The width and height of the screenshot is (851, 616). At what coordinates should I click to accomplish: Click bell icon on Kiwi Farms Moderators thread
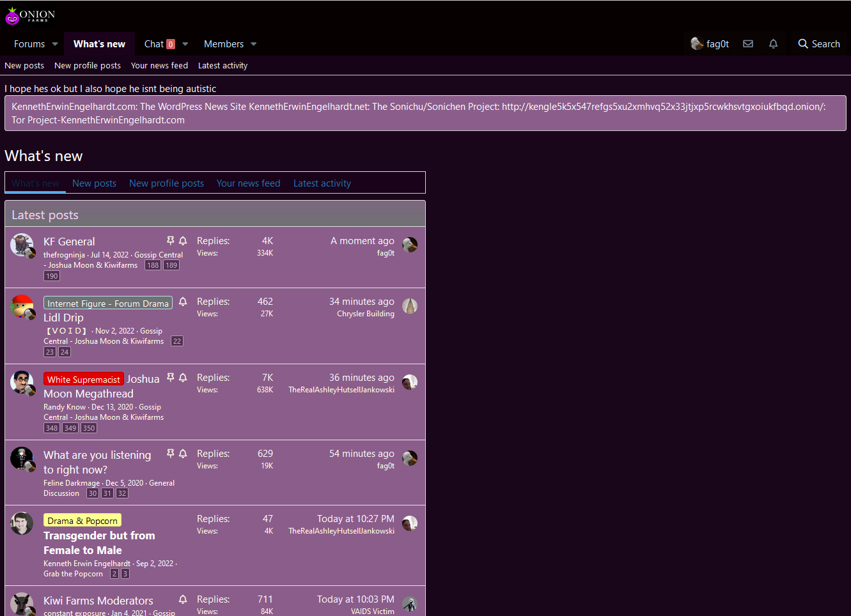pyautogui.click(x=183, y=599)
